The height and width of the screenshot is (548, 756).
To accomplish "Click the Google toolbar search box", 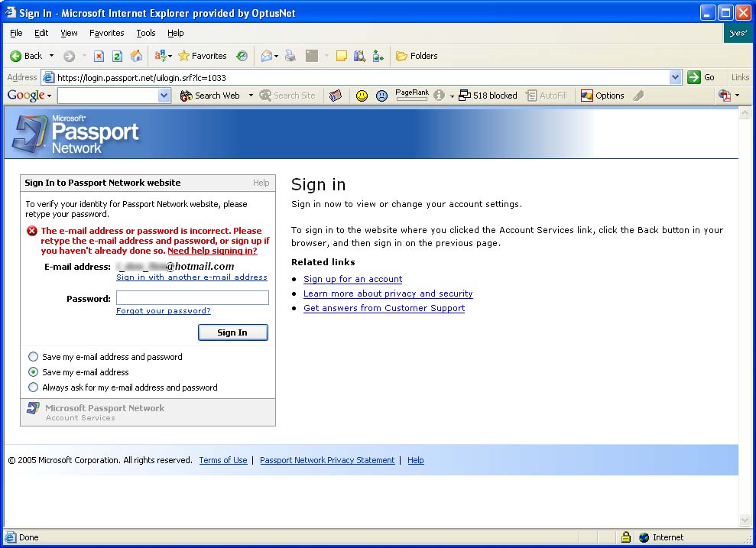I will [109, 96].
